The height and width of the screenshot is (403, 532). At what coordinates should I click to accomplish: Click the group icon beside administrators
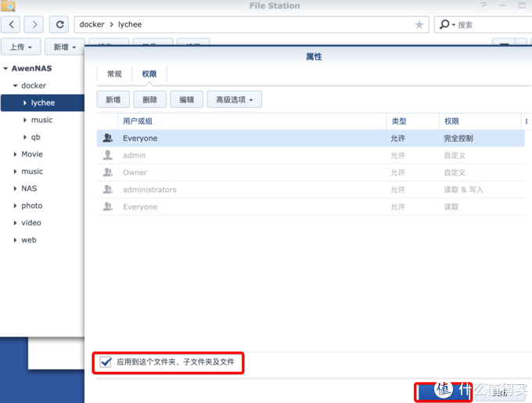click(108, 189)
